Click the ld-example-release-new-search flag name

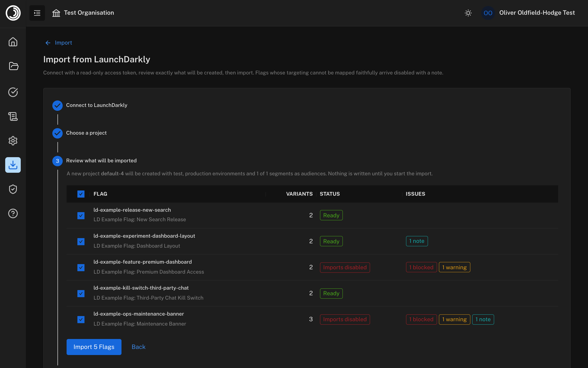[x=132, y=210]
